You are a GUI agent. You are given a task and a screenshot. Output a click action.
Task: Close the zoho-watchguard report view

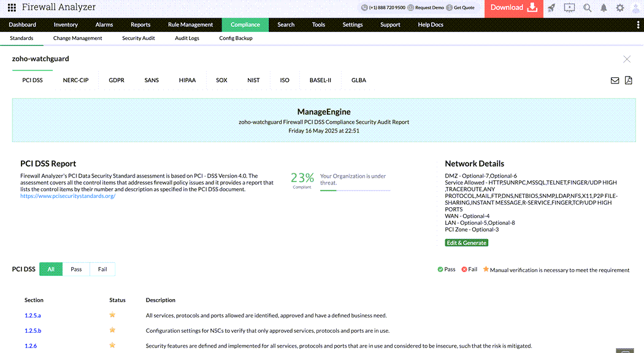[x=627, y=59]
